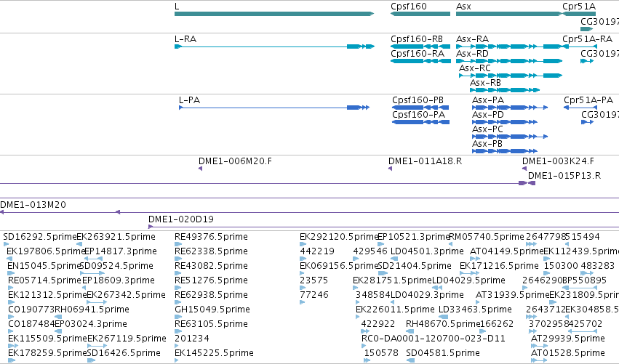619x364 pixels.
Task: Open the Cpsf160-PB protein label
Action: (418, 100)
